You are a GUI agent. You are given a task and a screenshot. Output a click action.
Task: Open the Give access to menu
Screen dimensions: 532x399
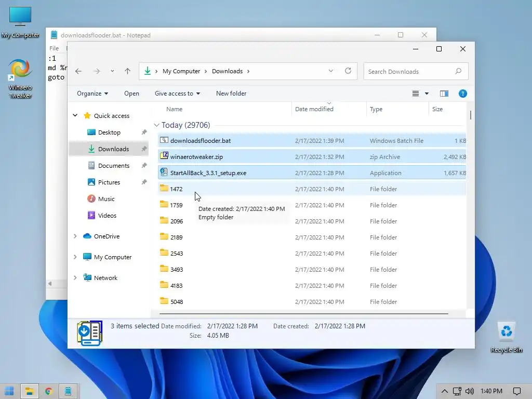178,94
